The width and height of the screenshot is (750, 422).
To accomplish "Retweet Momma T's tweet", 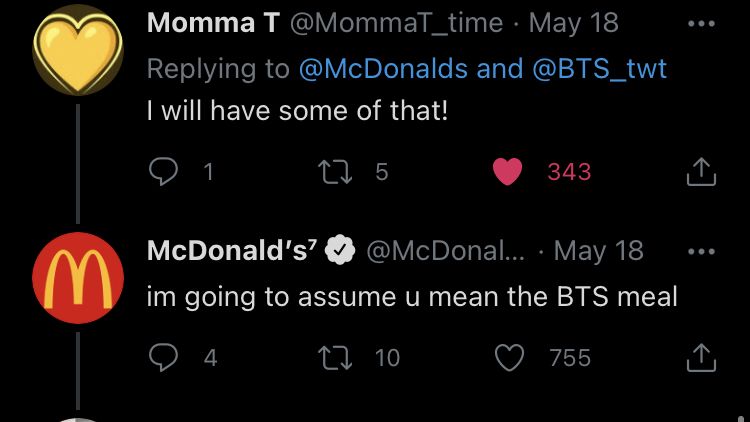I will tap(335, 172).
